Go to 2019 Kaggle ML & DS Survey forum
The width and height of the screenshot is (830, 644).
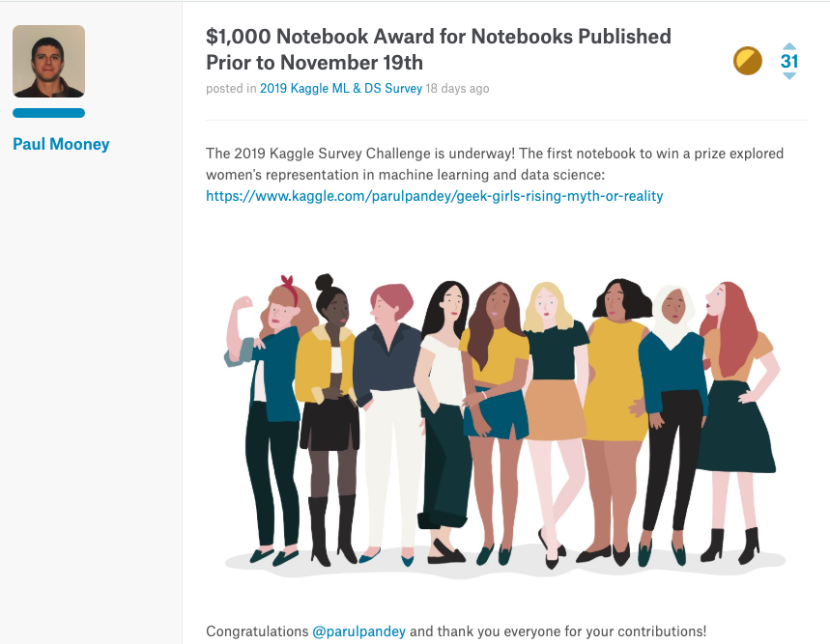341,89
